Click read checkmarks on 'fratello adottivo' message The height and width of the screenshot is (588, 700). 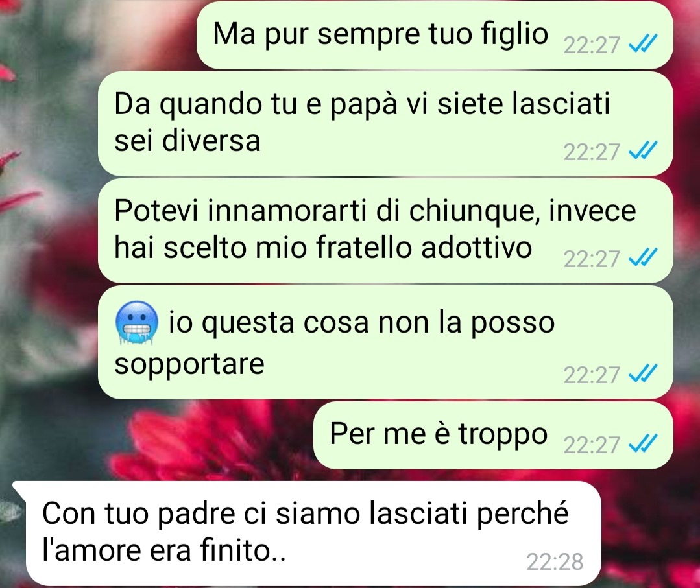(x=643, y=257)
